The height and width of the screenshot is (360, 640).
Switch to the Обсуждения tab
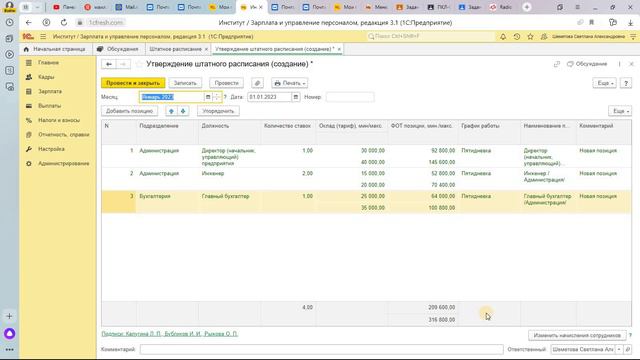coord(118,49)
